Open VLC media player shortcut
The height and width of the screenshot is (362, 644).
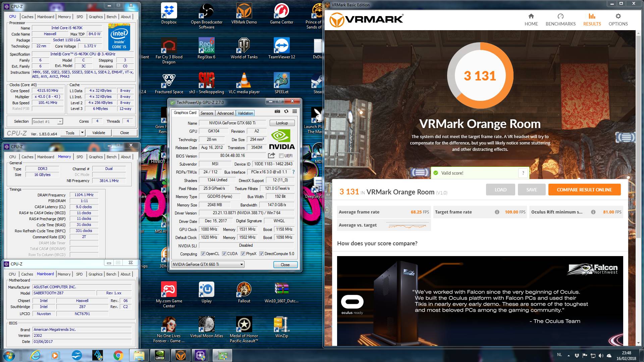(x=244, y=83)
